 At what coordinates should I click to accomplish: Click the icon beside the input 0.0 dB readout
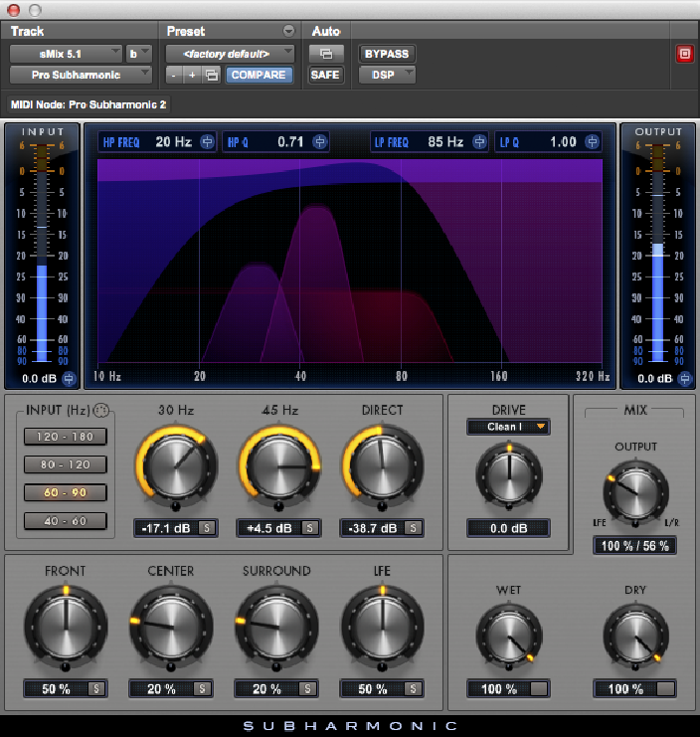[x=69, y=379]
